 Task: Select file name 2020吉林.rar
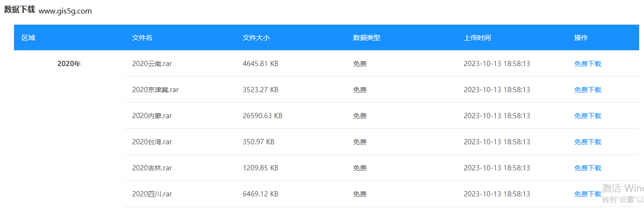click(152, 168)
